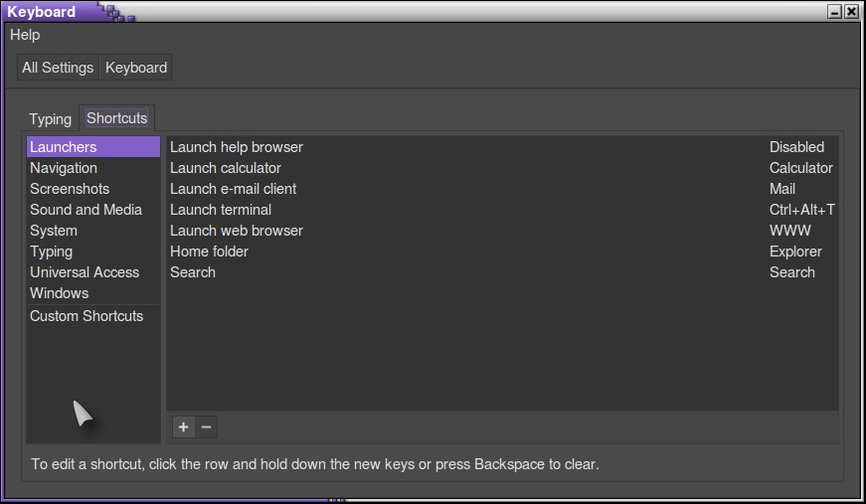Screen dimensions: 866x504
Task: Pick the Windows shortcut category
Action: [x=59, y=293]
